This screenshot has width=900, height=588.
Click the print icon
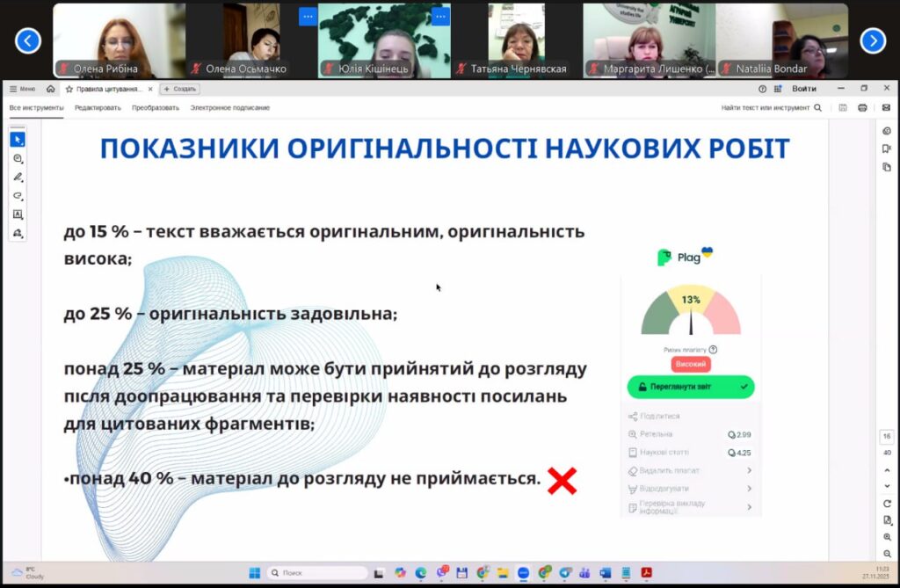862,107
